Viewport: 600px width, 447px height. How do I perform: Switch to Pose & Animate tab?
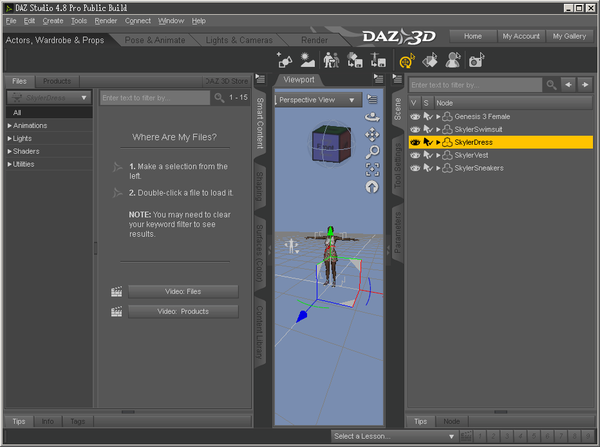point(155,40)
